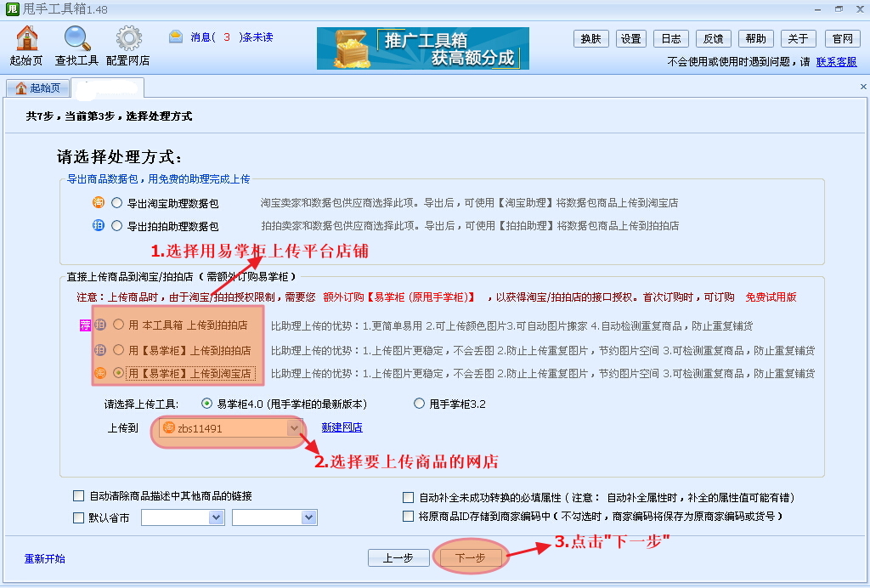
Task: Tick the 默认省市 checkbox
Action: tap(79, 518)
